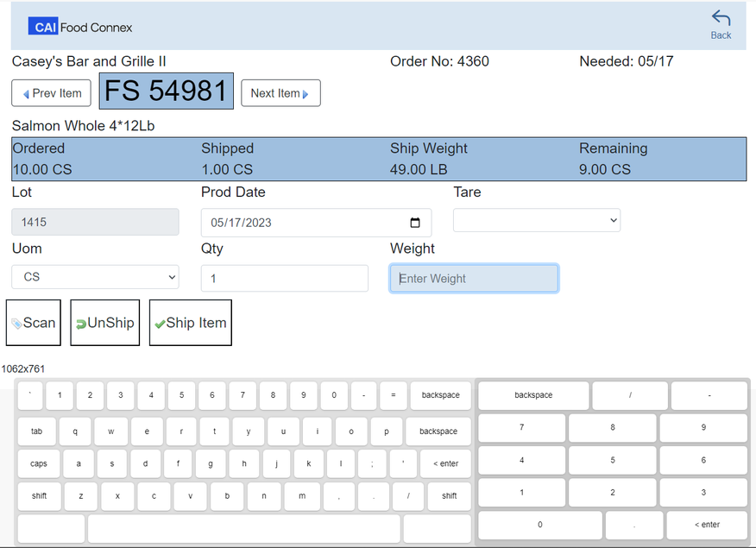Go to the Prev Item

[52, 93]
